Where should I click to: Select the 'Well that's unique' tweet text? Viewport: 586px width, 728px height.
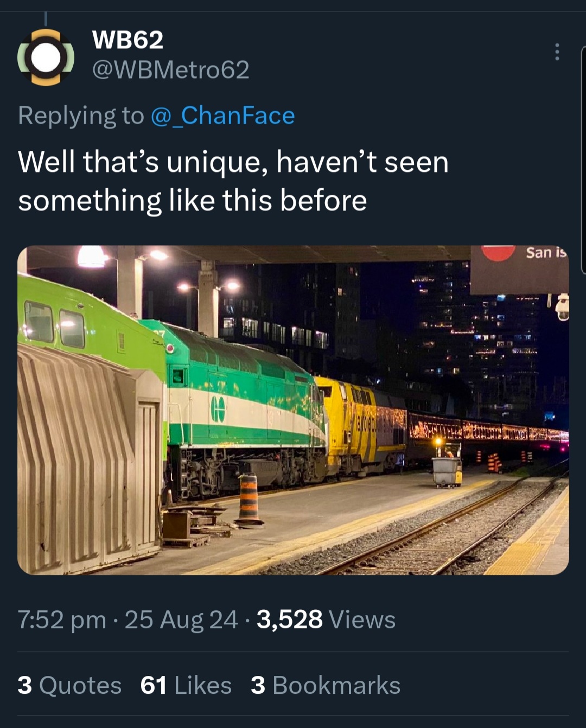point(233,181)
